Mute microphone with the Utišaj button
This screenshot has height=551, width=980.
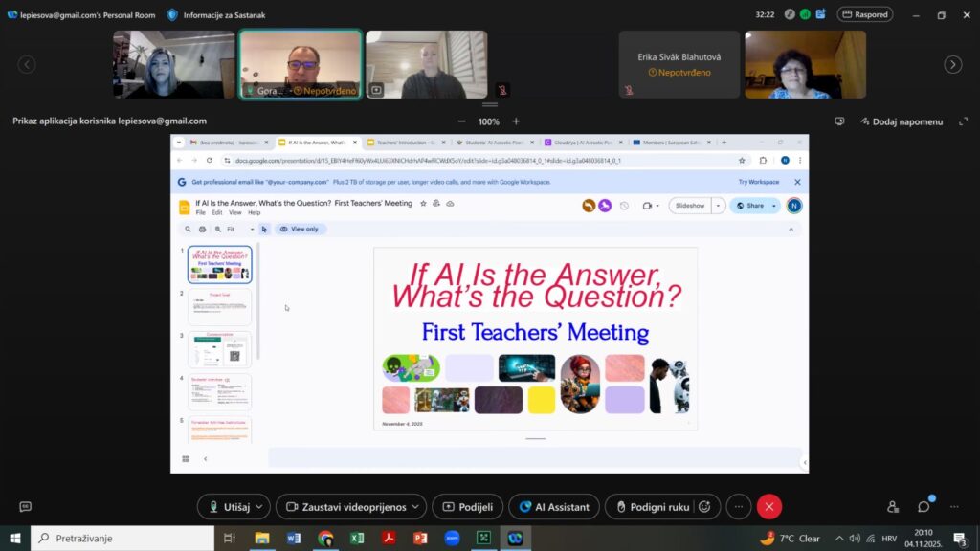click(x=226, y=507)
